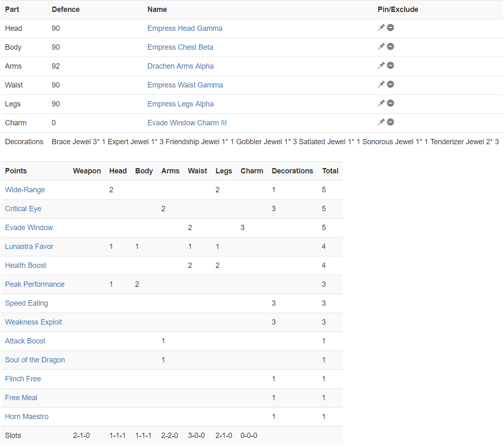Open the Evade Window skill link
The image size is (504, 447).
point(29,228)
